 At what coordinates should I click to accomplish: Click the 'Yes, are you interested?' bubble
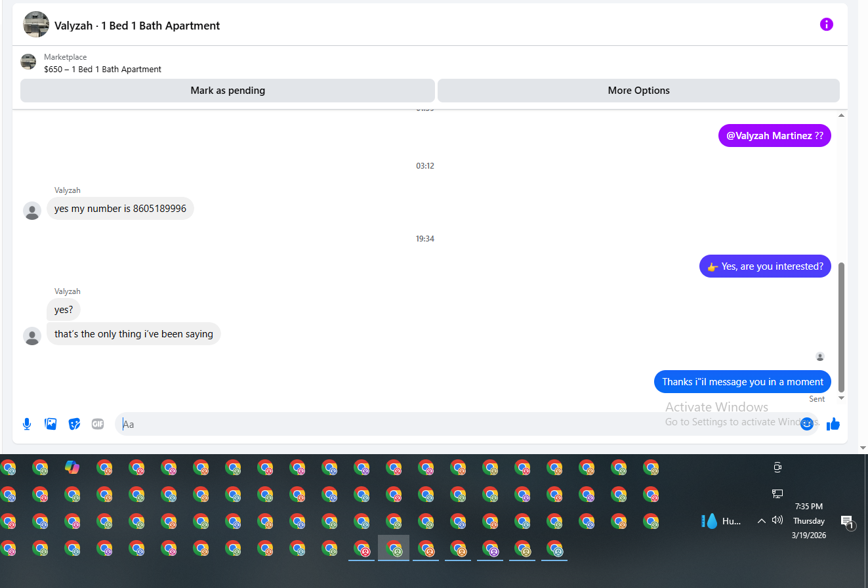point(765,266)
